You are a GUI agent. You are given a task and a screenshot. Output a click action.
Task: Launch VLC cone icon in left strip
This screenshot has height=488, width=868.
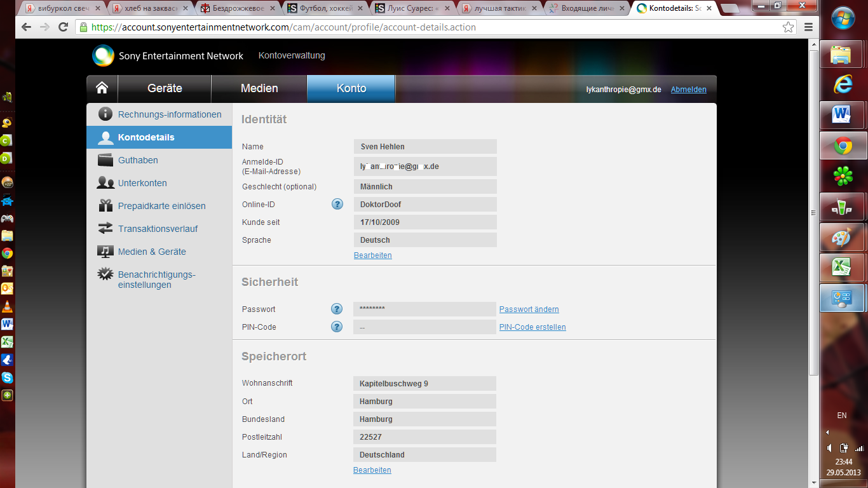7,307
